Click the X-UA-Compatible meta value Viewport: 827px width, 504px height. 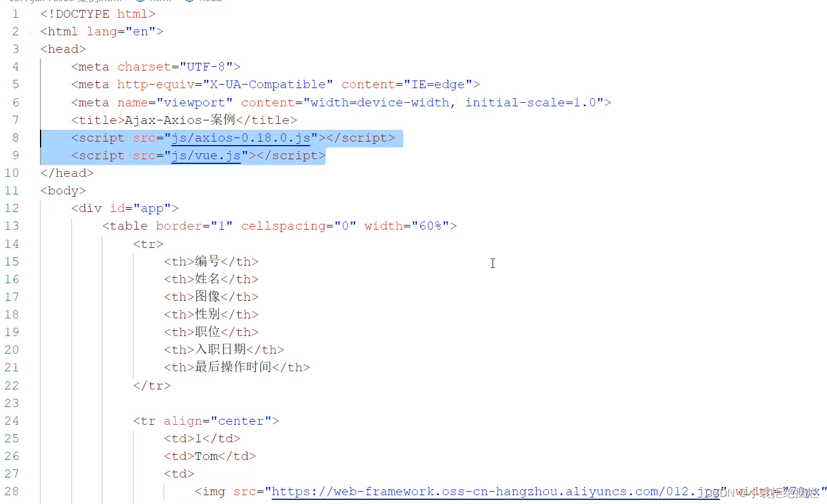pos(267,85)
